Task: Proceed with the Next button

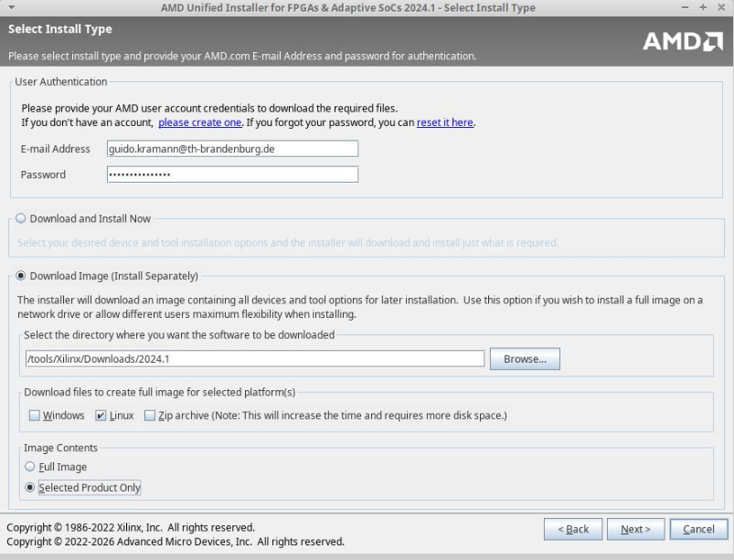Action: pos(635,529)
